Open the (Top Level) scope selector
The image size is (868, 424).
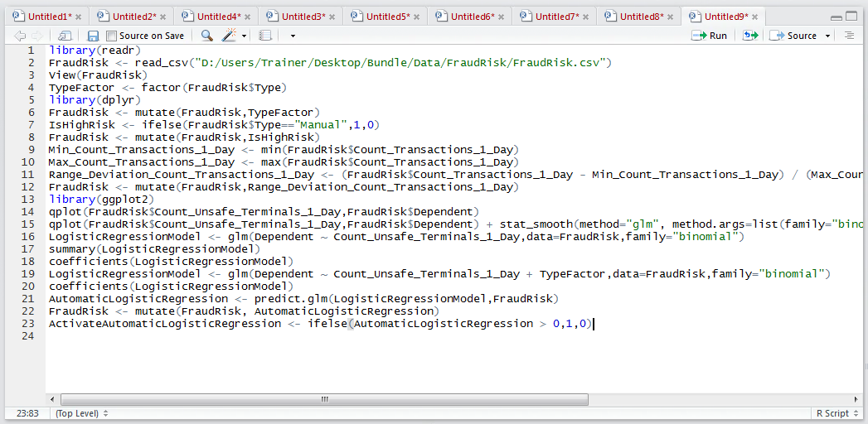pyautogui.click(x=82, y=413)
